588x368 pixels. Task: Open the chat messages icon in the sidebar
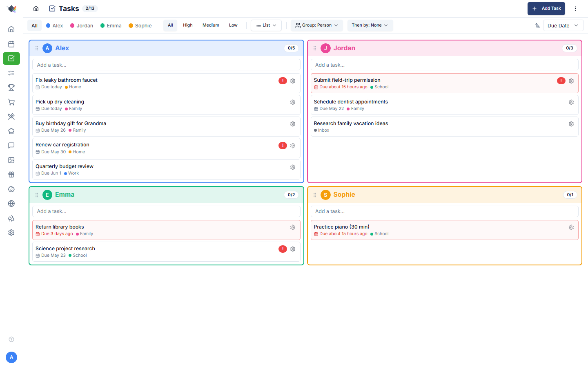tap(11, 146)
